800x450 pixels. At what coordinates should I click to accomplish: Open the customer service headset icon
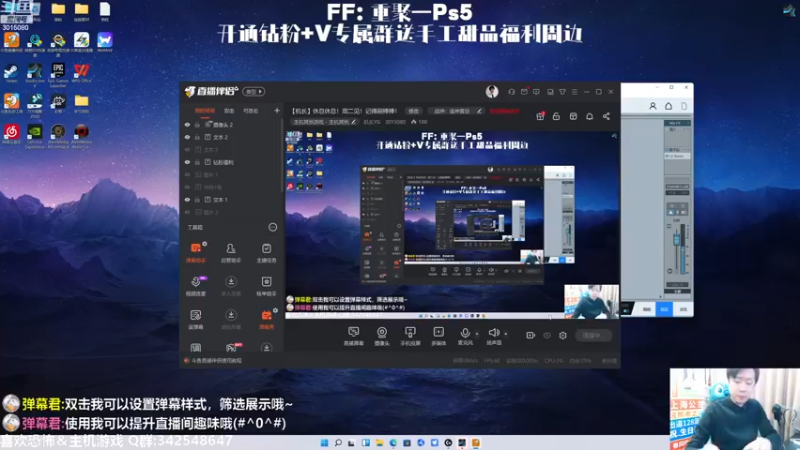(x=511, y=92)
